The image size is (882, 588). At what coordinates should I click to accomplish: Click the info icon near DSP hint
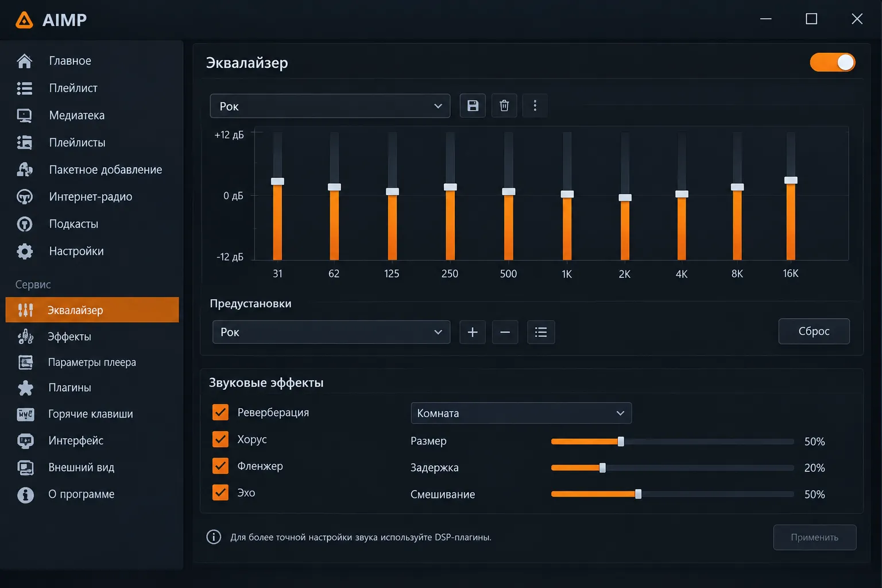click(214, 537)
